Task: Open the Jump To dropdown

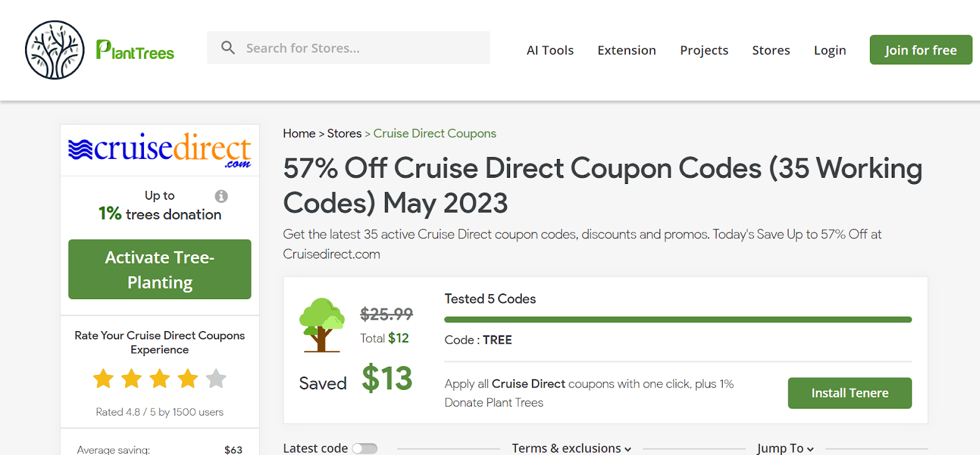Action: [x=785, y=448]
